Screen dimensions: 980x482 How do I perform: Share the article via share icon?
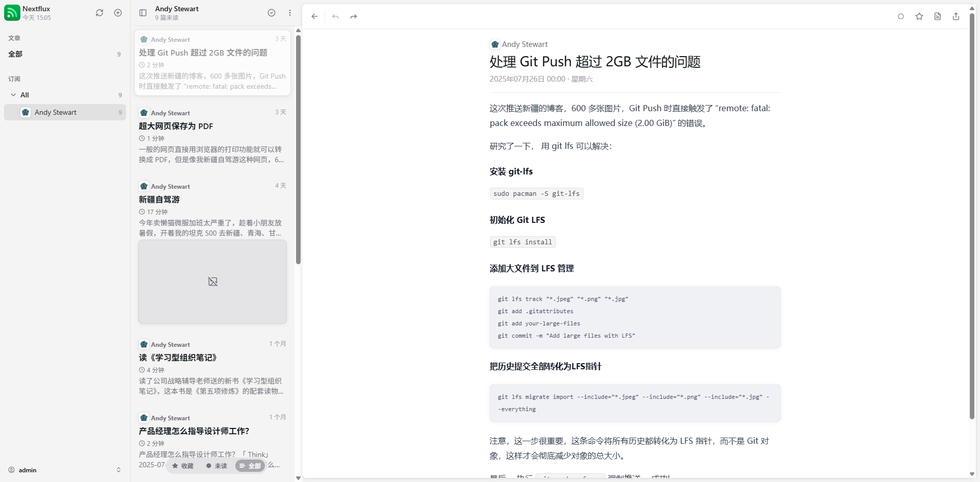click(x=956, y=16)
